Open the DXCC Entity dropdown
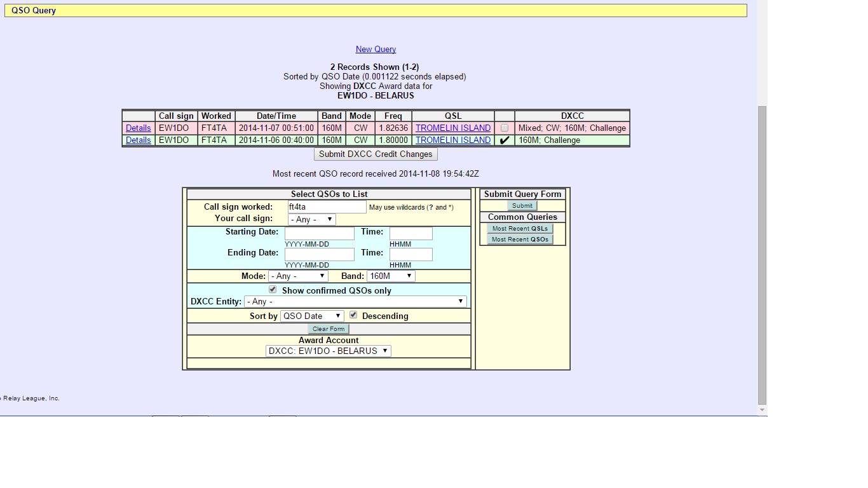 coord(355,302)
